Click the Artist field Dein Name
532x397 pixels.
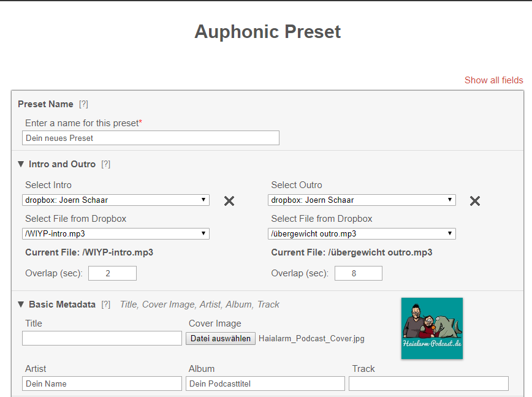click(102, 384)
